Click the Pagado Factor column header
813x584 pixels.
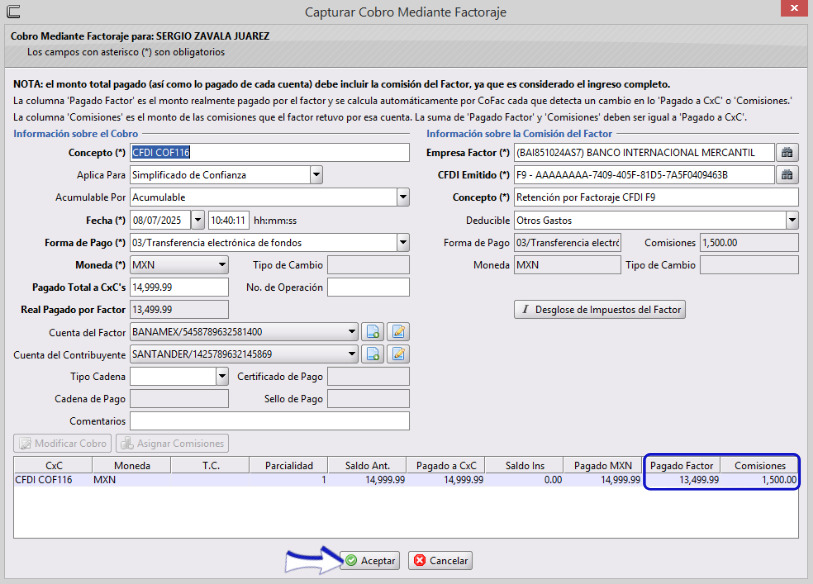coord(681,465)
